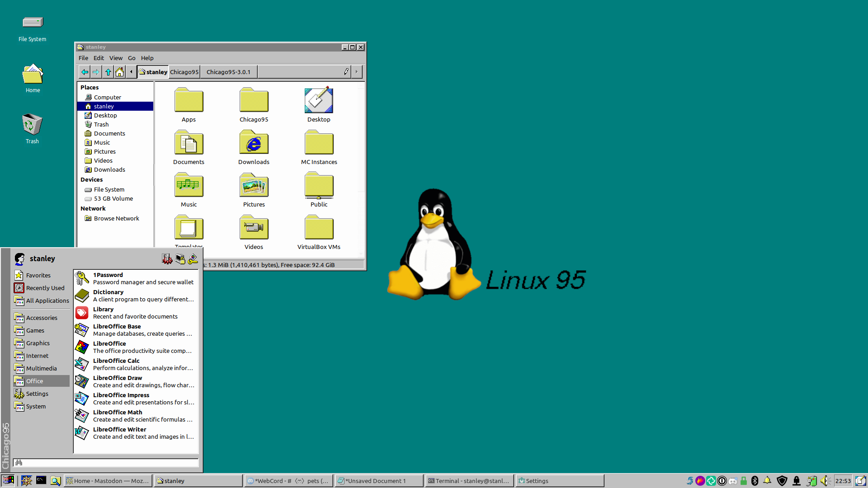Open the Home desktop icon
The width and height of the screenshot is (868, 488).
[33, 78]
